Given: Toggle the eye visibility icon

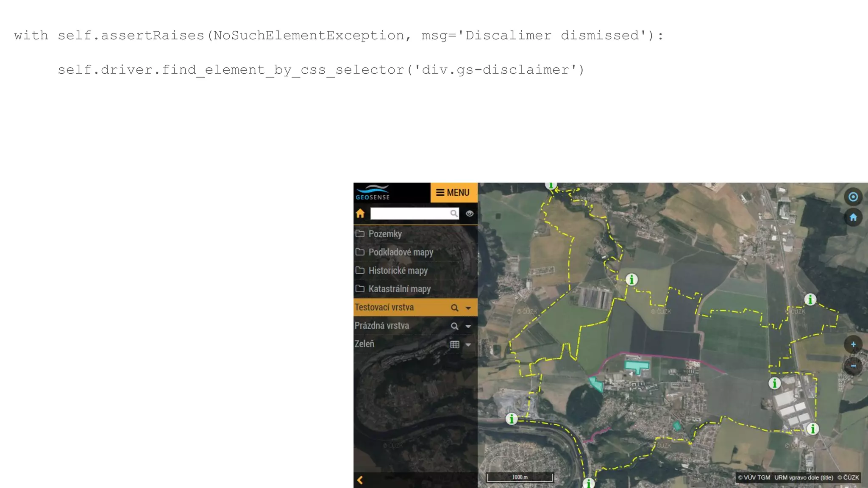Looking at the screenshot, I should coord(469,213).
